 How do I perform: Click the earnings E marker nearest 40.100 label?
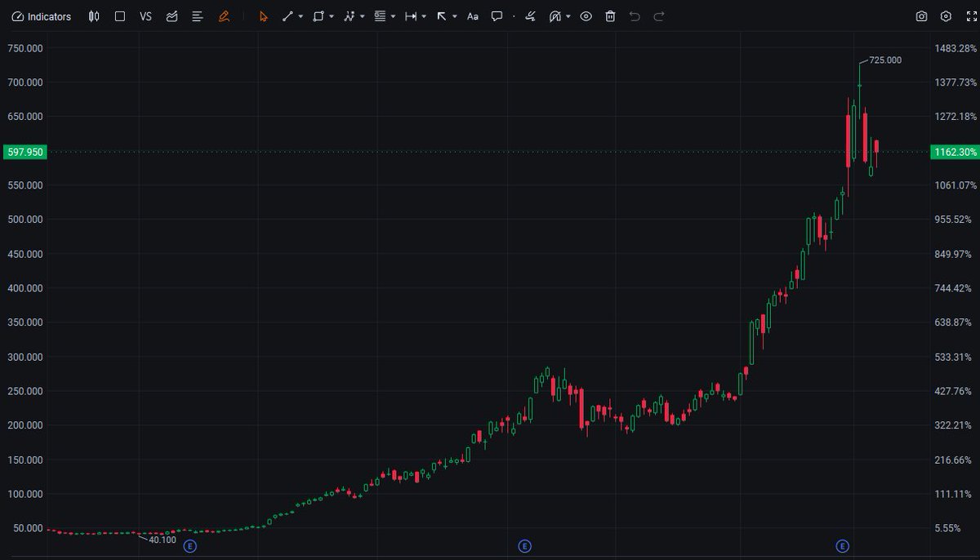190,546
